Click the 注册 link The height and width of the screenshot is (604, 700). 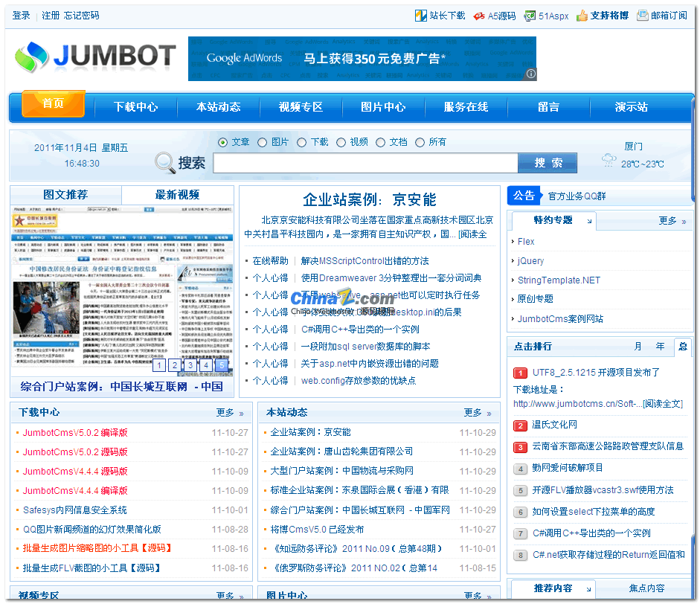[51, 16]
